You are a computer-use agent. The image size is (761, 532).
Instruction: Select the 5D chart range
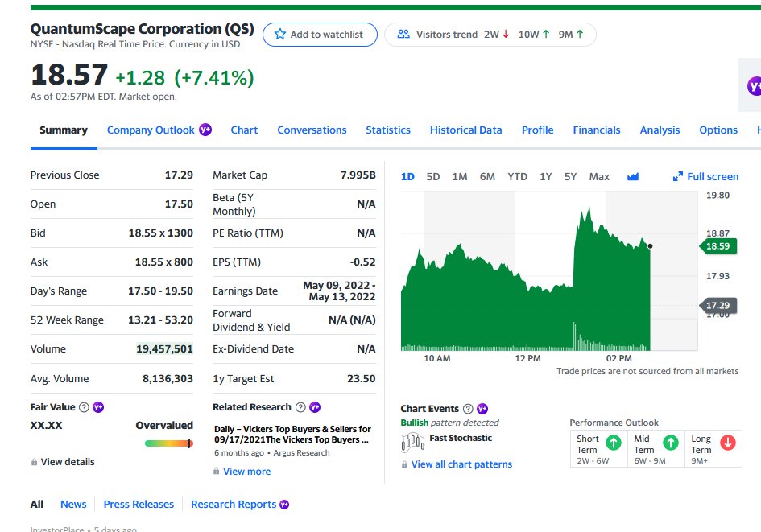point(433,176)
